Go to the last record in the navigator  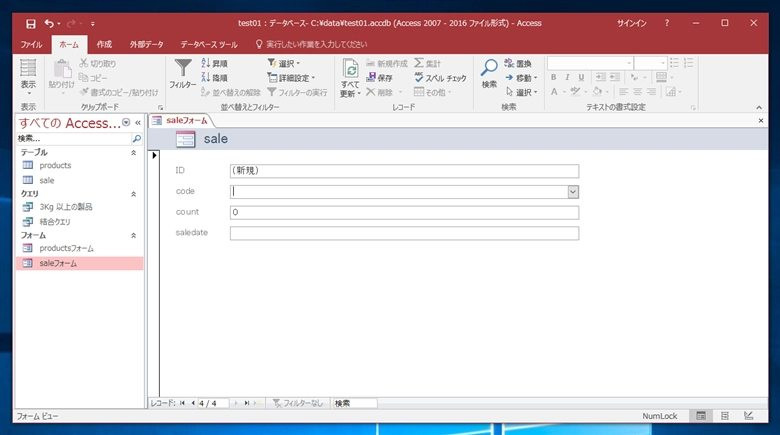(x=246, y=403)
